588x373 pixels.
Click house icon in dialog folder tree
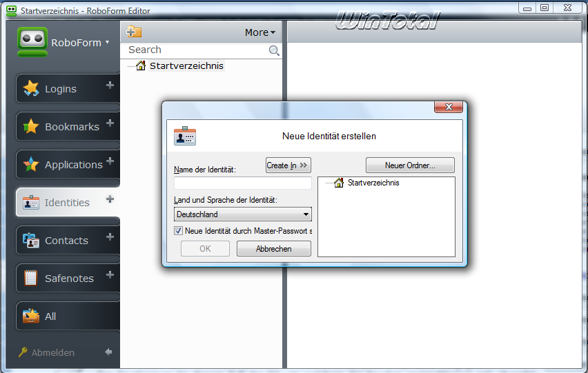[339, 183]
